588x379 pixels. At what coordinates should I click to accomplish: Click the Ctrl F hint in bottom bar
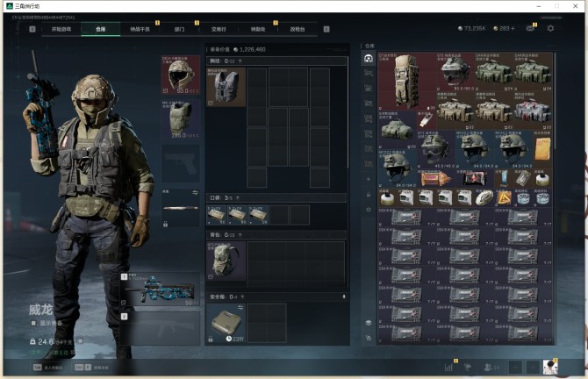pos(92,368)
